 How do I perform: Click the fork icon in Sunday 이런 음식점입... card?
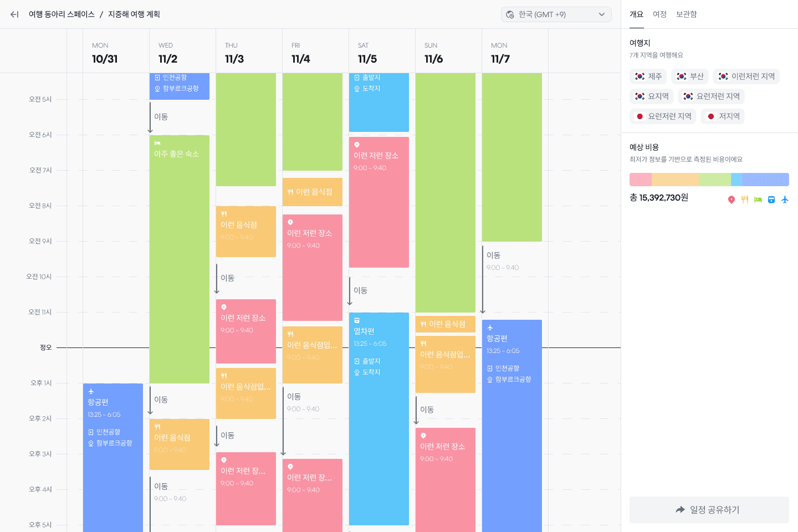[423, 344]
